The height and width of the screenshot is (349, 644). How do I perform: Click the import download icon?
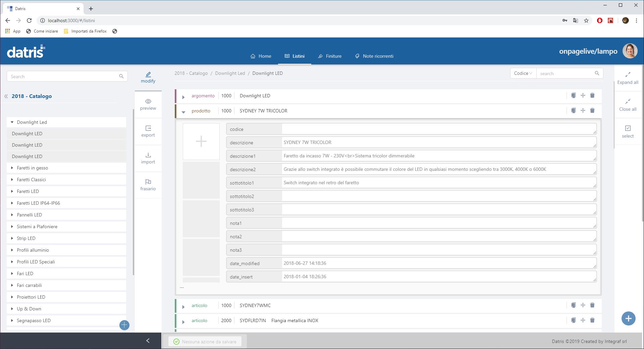coord(148,155)
